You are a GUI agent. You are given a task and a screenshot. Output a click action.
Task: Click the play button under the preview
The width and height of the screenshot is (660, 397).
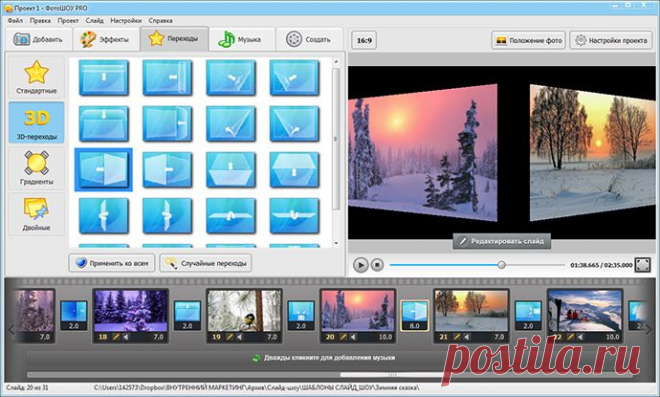360,265
